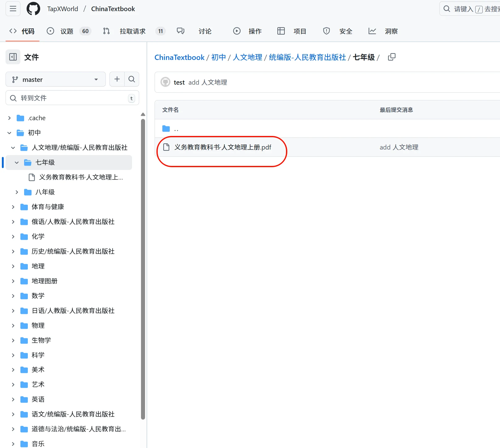
Task: Collapse the 初中 folder chevron
Action: point(9,133)
